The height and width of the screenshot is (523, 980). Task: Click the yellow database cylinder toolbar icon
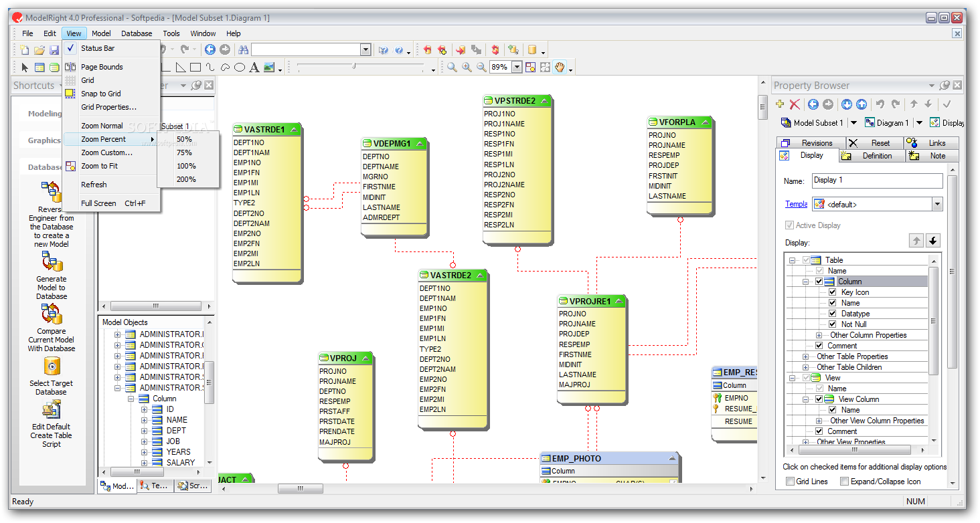[532, 49]
